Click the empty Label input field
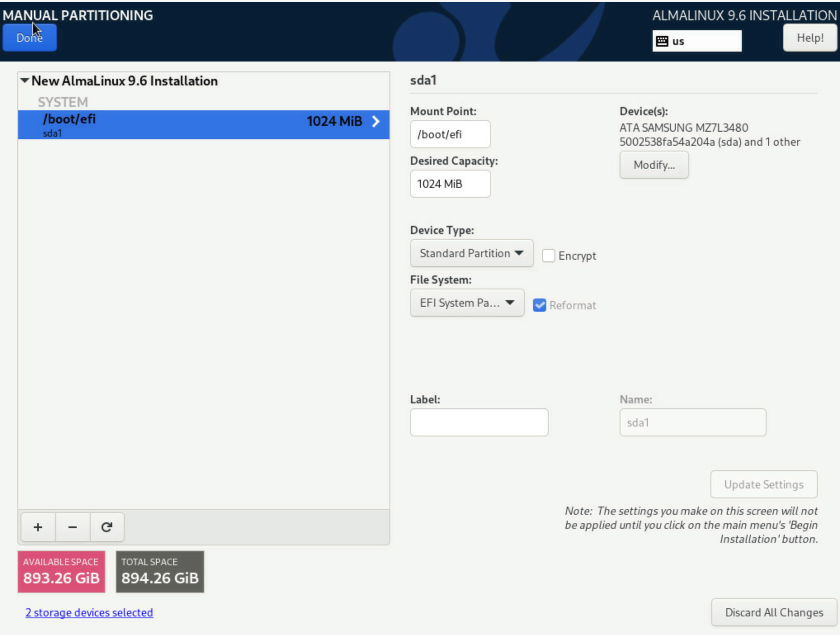This screenshot has width=840, height=635. (479, 422)
